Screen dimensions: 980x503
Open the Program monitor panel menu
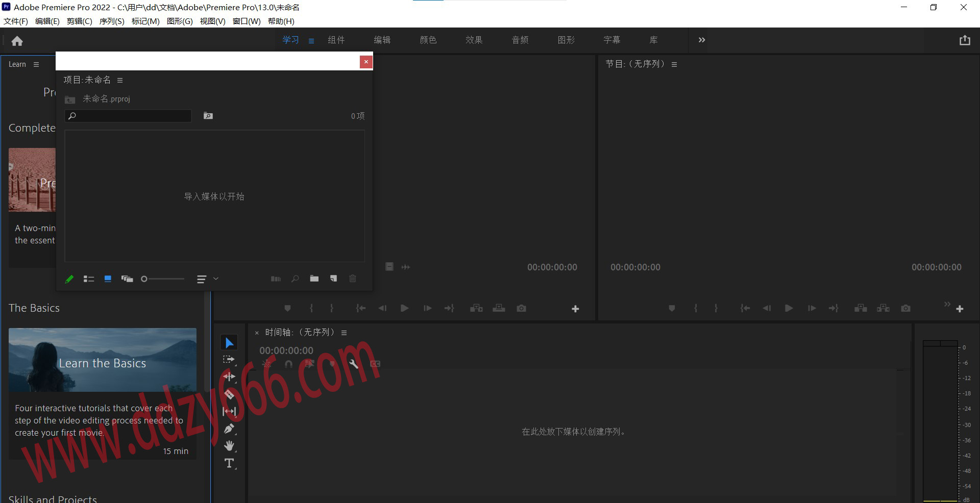coord(674,64)
